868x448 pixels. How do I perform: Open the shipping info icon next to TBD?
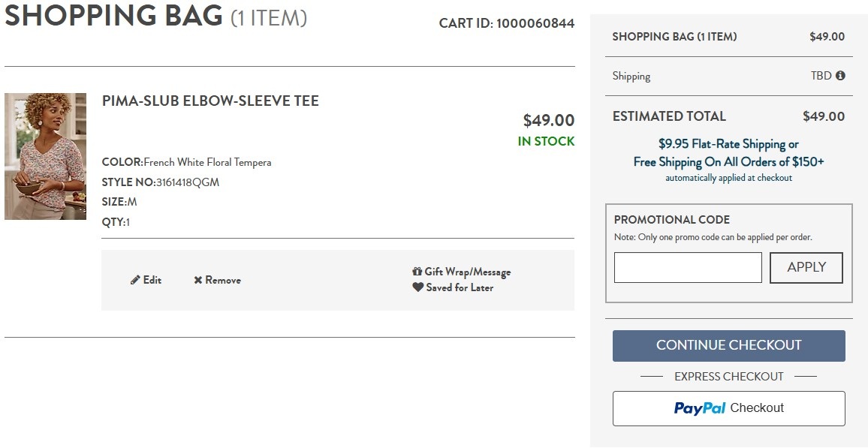[840, 76]
